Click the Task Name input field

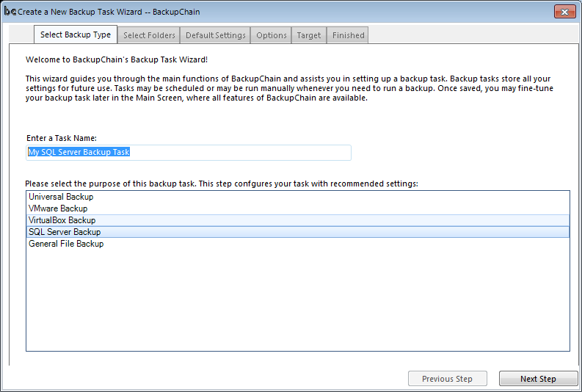pos(189,153)
